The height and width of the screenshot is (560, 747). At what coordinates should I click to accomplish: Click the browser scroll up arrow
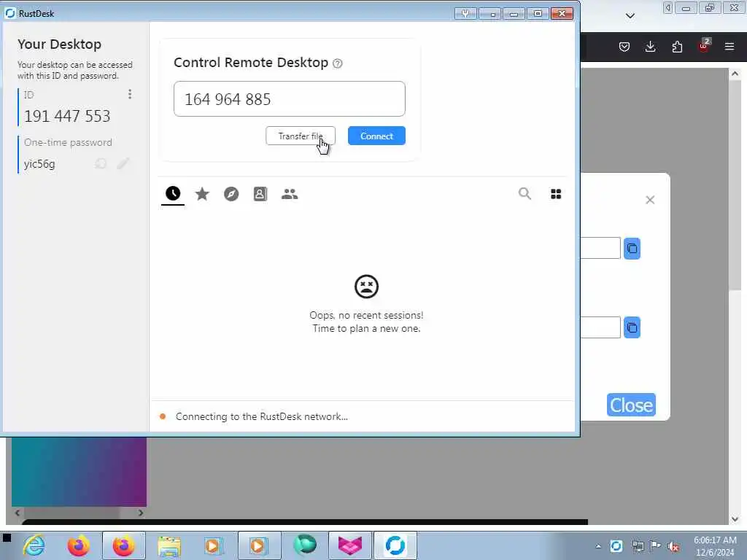point(734,74)
